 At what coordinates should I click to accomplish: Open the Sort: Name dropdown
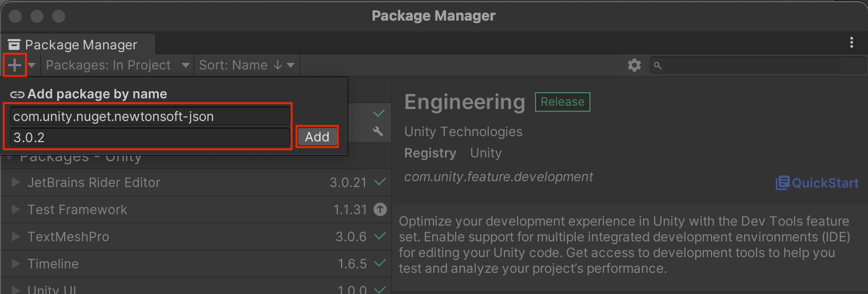coord(246,66)
